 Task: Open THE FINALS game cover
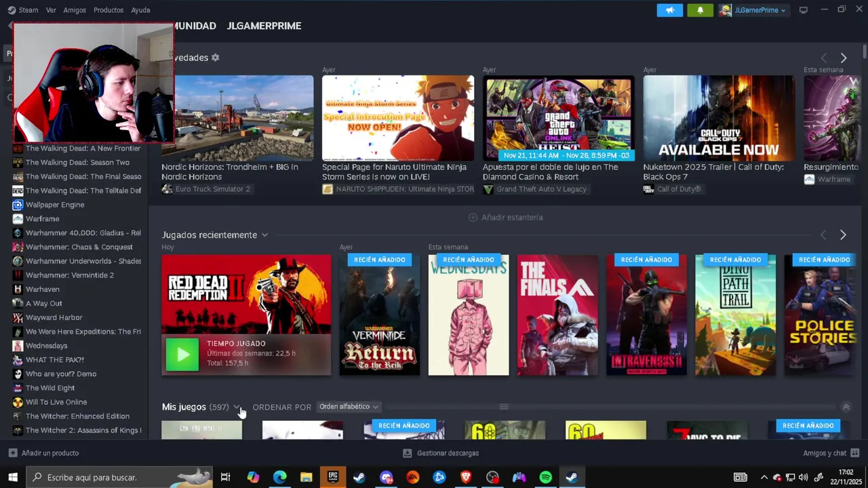tap(557, 315)
